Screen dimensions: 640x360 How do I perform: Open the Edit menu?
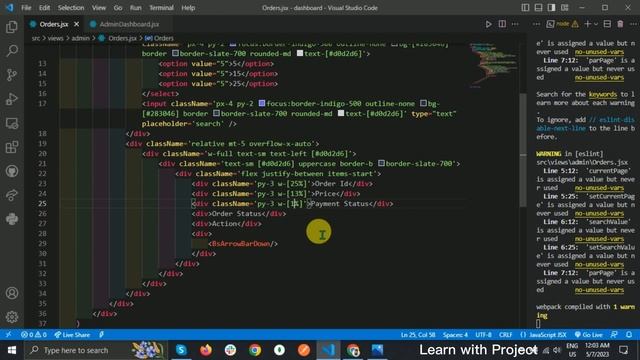click(44, 8)
